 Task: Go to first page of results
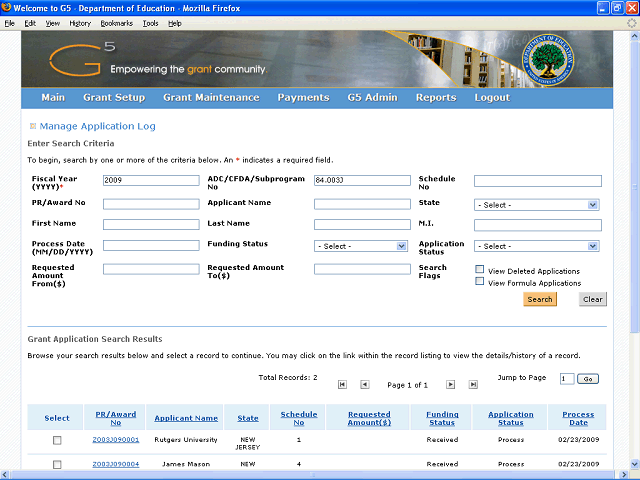342,384
